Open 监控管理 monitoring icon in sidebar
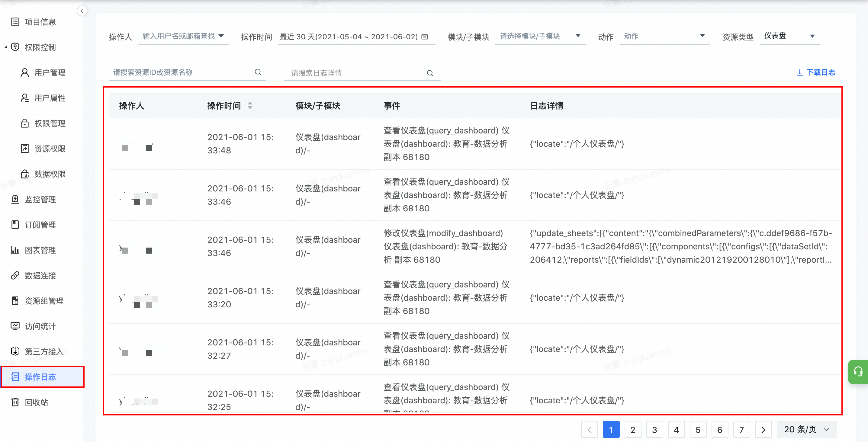Viewport: 868px width, 442px height. [x=15, y=200]
